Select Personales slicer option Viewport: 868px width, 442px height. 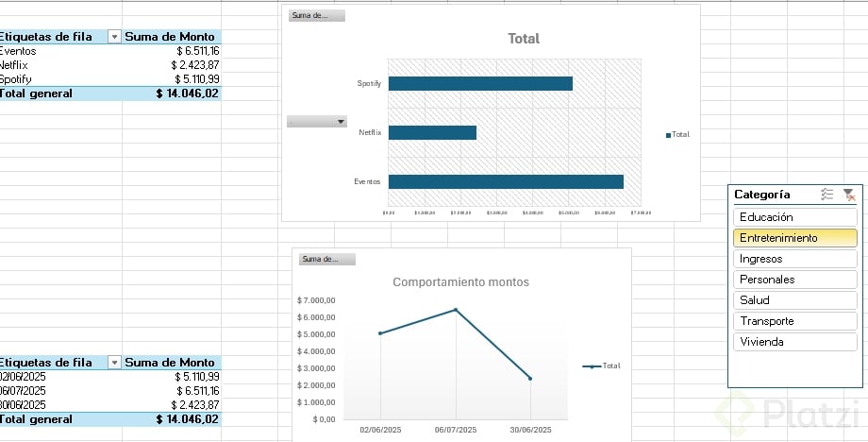tap(795, 280)
